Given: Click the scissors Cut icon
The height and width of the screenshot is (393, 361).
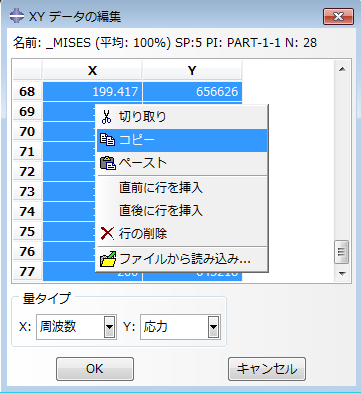Looking at the screenshot, I should click(106, 117).
